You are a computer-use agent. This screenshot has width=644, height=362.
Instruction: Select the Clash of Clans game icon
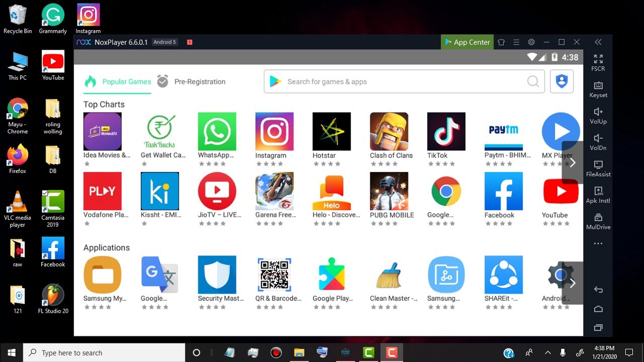(389, 131)
